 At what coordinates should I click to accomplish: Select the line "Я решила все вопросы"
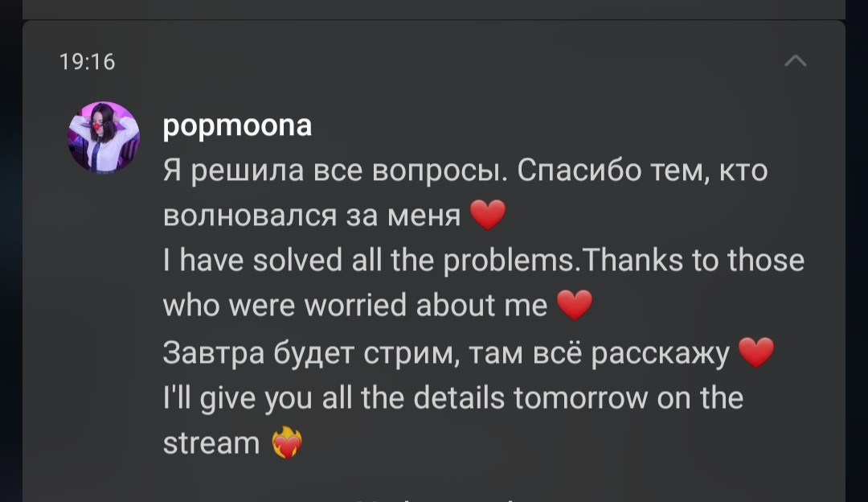(335, 170)
